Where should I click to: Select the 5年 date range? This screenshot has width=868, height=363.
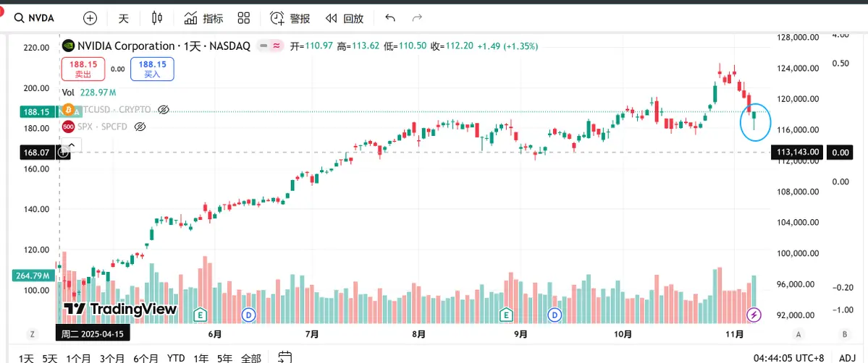click(224, 358)
